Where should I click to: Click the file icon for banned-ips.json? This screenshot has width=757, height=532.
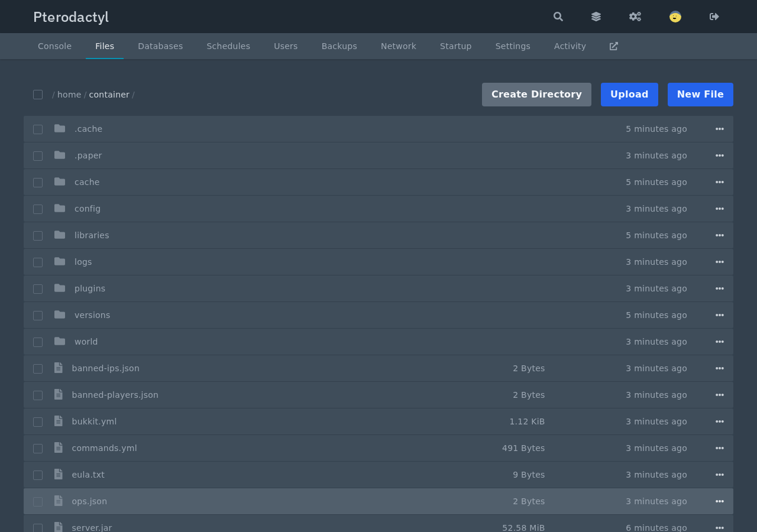pos(59,368)
